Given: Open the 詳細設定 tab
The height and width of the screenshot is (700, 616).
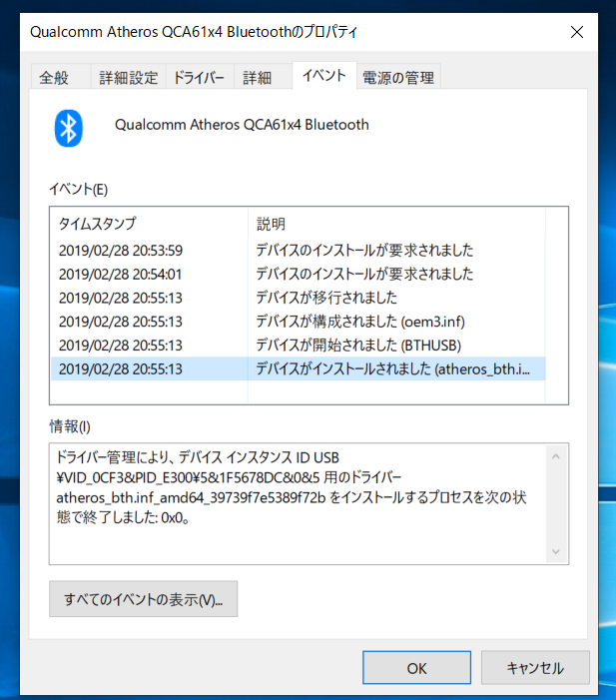Looking at the screenshot, I should [x=128, y=77].
